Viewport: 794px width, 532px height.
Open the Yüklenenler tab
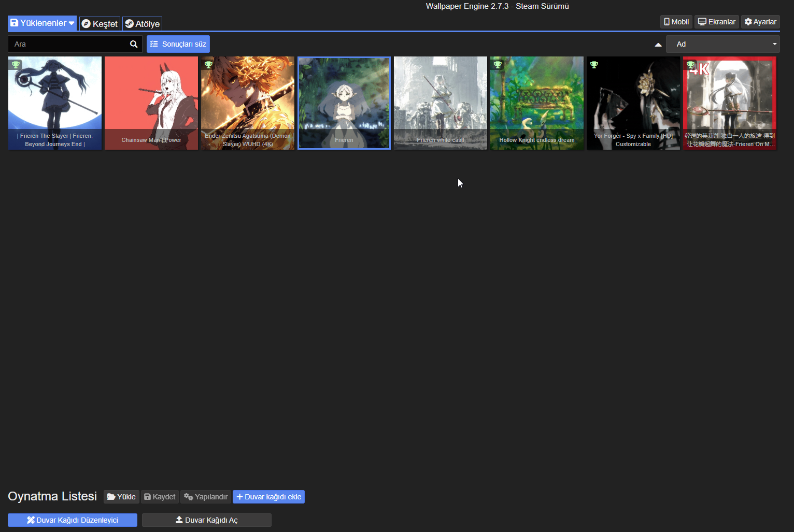42,23
